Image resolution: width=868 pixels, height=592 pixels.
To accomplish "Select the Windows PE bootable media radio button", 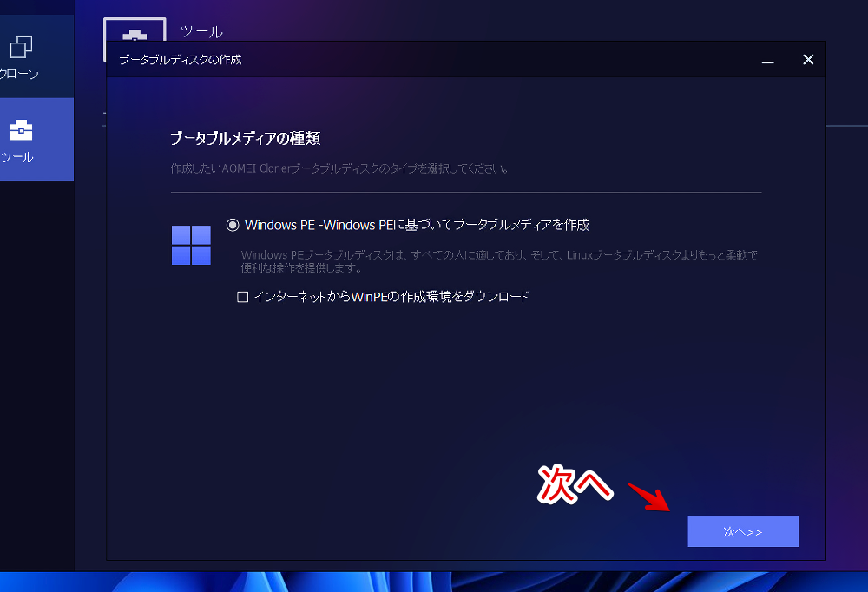I will coord(233,225).
